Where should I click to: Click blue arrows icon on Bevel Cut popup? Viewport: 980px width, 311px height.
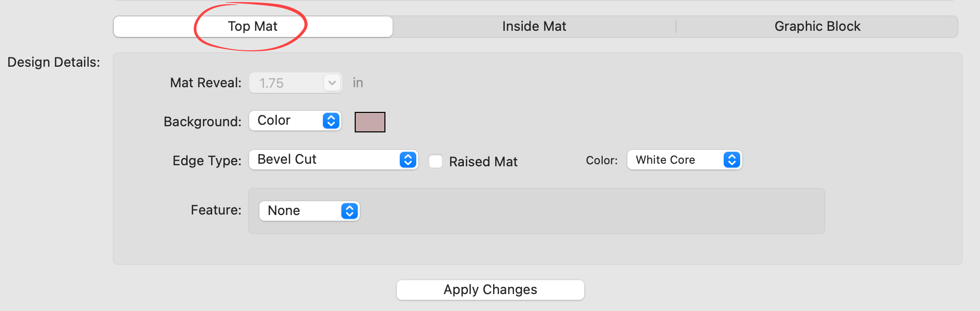408,160
